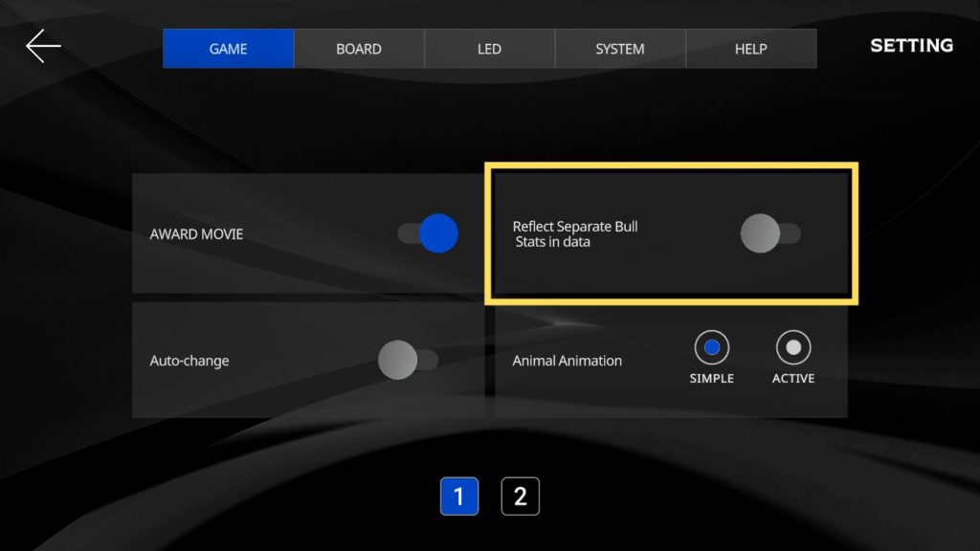Viewport: 980px width, 551px height.
Task: Switch to the BOARD tab
Action: tap(359, 49)
